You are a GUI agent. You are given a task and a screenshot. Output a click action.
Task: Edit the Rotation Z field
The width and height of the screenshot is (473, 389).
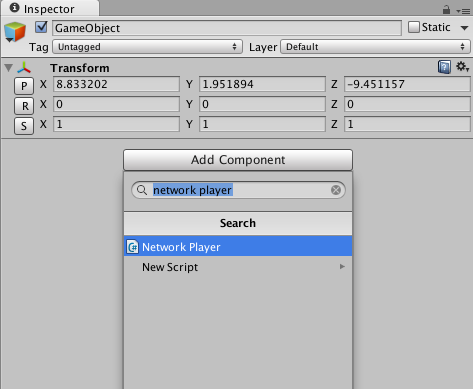(x=407, y=104)
